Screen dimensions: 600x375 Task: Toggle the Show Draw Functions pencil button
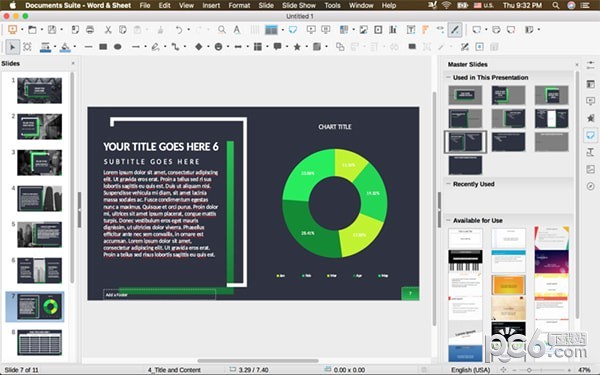tap(455, 30)
